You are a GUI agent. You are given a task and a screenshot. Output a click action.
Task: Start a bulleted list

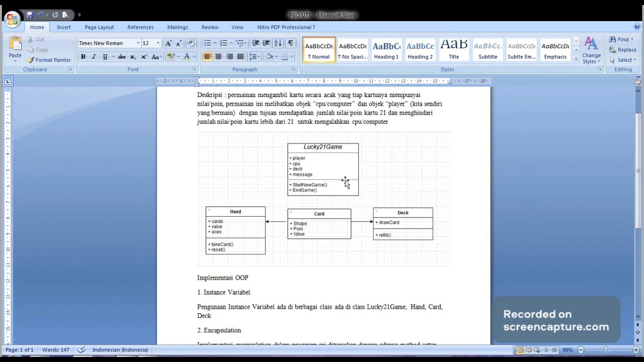pyautogui.click(x=207, y=43)
